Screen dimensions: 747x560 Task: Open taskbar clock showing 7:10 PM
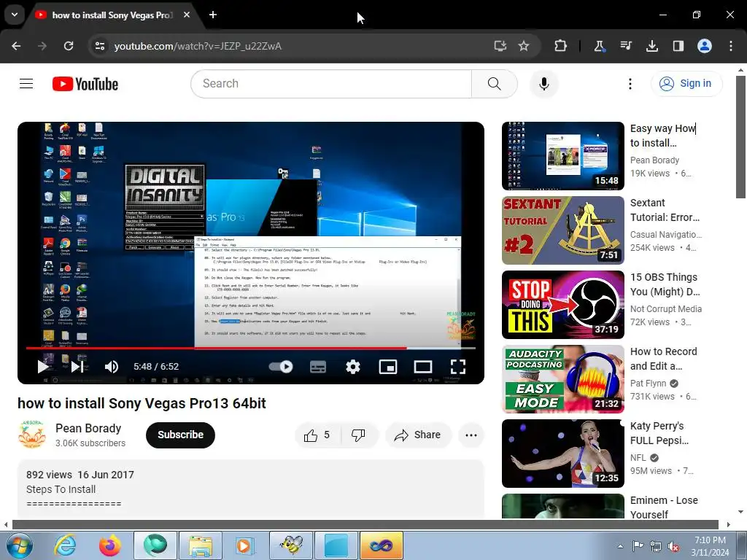(710, 546)
